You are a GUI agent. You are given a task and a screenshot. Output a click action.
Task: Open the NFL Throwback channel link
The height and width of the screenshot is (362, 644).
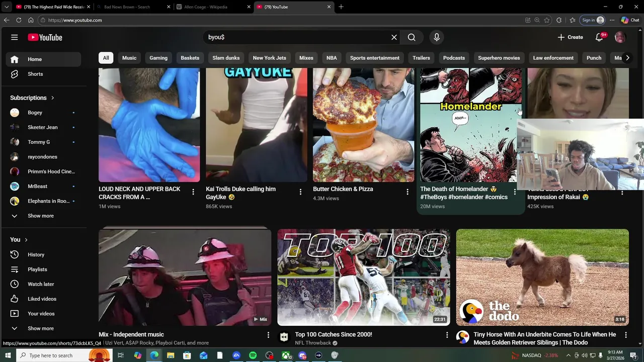313,343
